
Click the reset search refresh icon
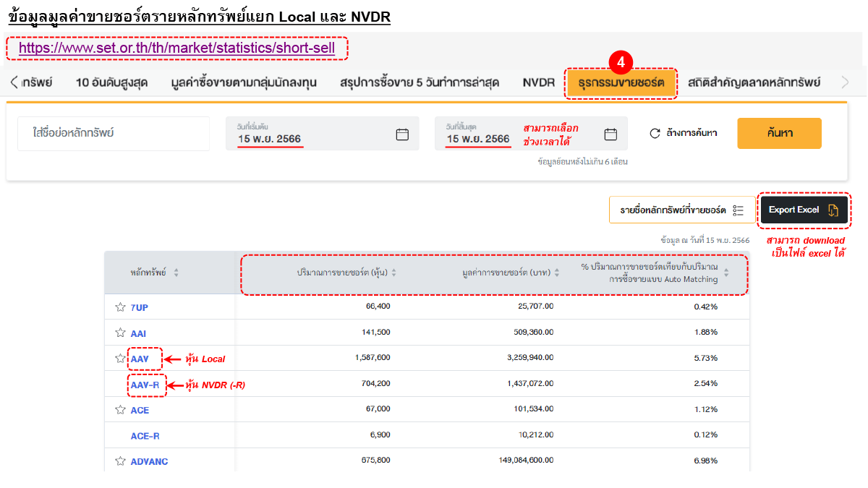[x=655, y=133]
